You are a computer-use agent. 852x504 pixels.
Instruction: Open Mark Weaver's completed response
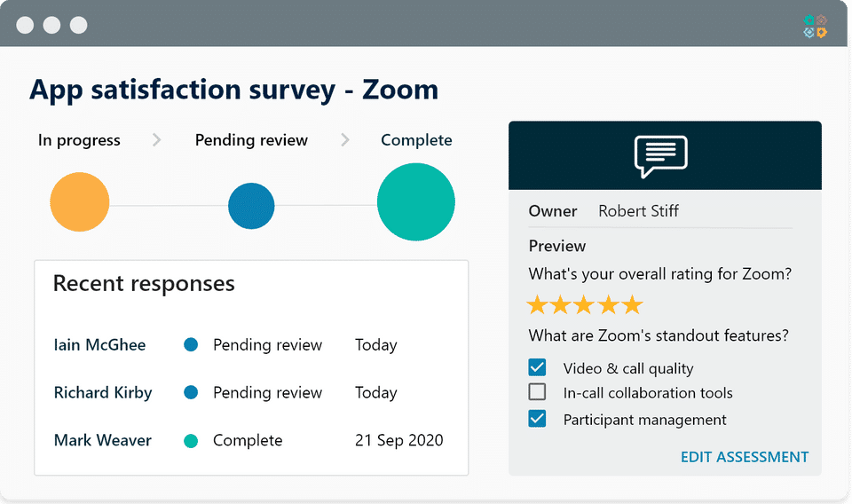click(102, 440)
